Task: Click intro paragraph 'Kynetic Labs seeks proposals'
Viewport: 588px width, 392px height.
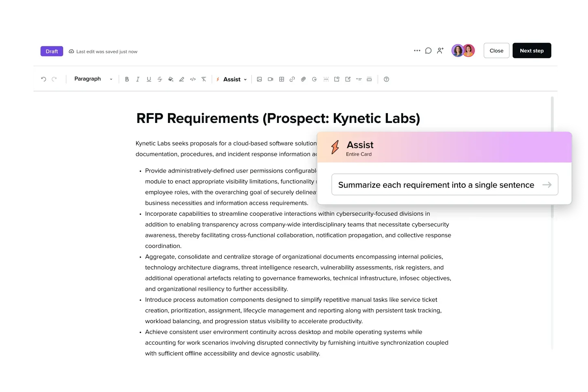Action: pos(226,149)
